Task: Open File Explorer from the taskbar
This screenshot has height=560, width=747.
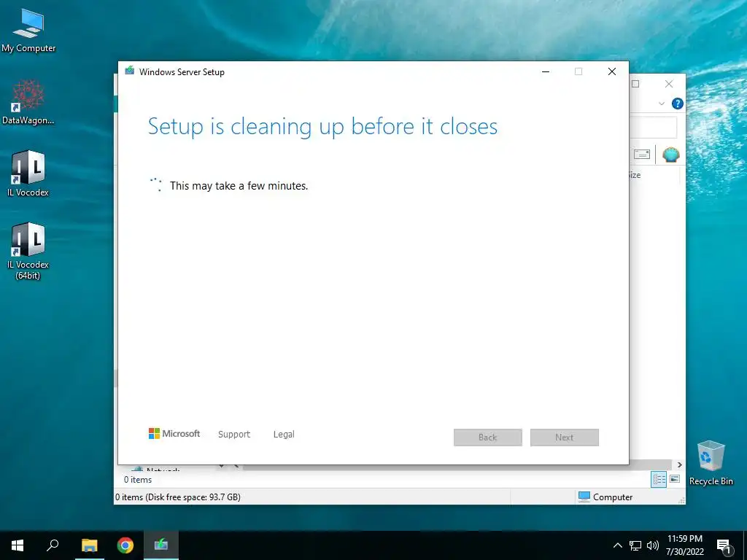Action: [89, 545]
